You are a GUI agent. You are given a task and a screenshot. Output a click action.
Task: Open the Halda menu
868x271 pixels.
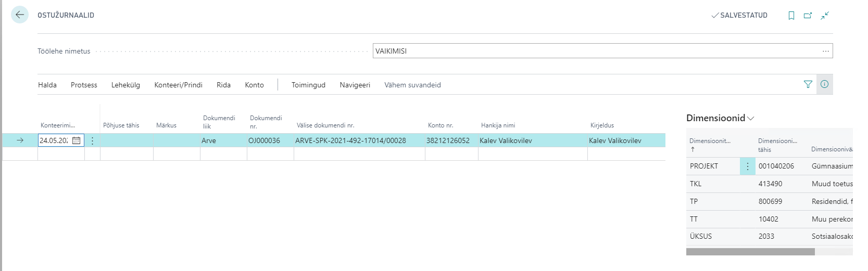coord(47,85)
